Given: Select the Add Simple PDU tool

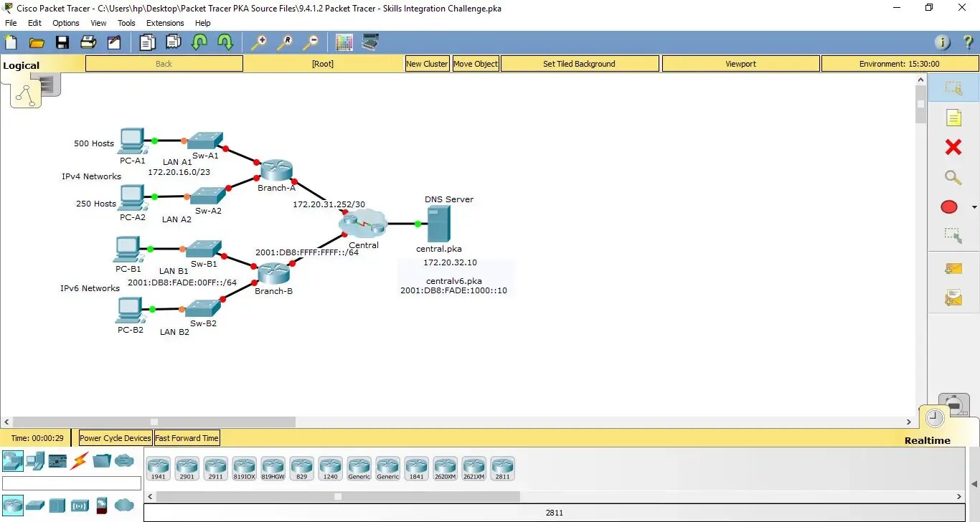Looking at the screenshot, I should point(953,268).
